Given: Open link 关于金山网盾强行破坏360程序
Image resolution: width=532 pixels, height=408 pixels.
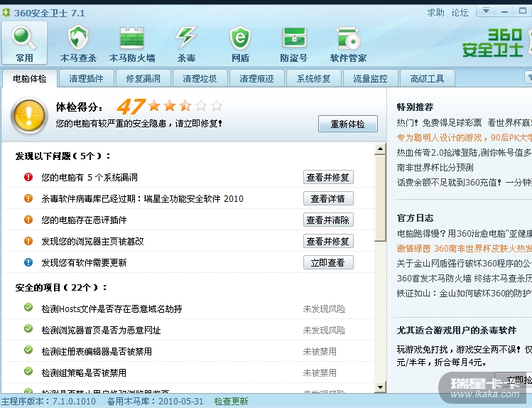Looking at the screenshot, I should click(464, 264).
